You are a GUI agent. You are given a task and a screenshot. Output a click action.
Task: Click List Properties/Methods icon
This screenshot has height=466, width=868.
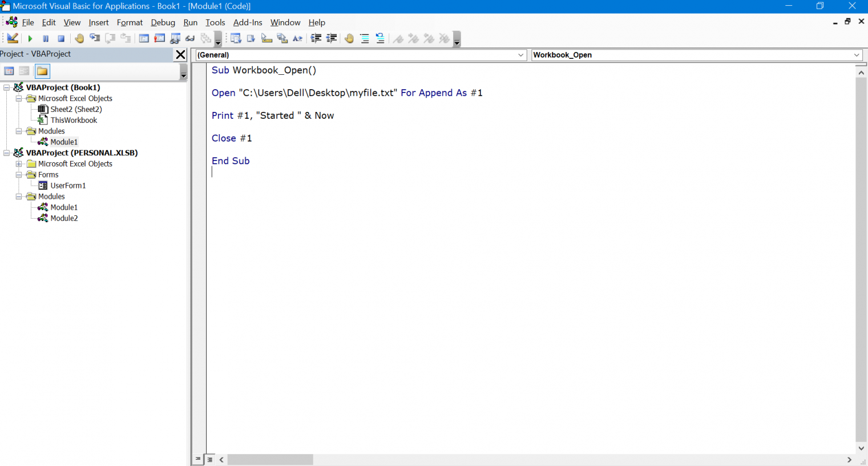point(236,38)
